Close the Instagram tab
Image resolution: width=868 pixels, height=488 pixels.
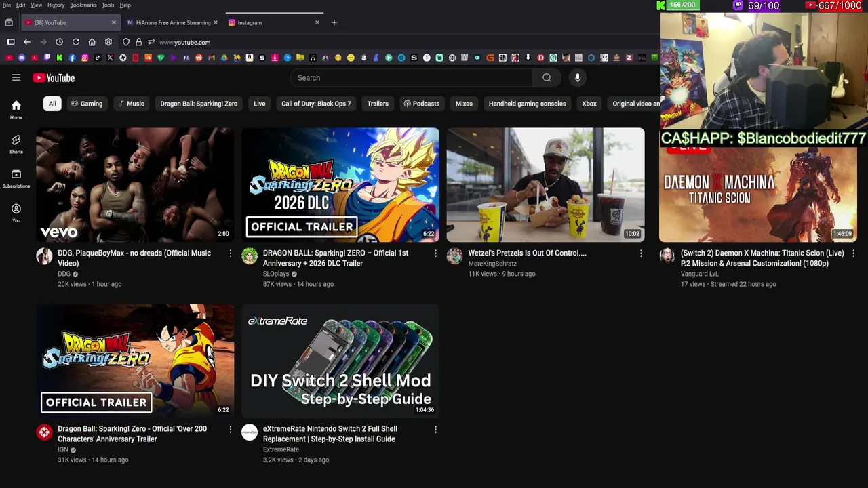(x=317, y=22)
